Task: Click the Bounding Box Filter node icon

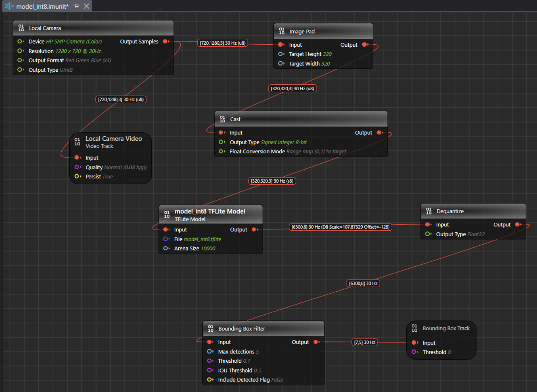Action: 211,329
